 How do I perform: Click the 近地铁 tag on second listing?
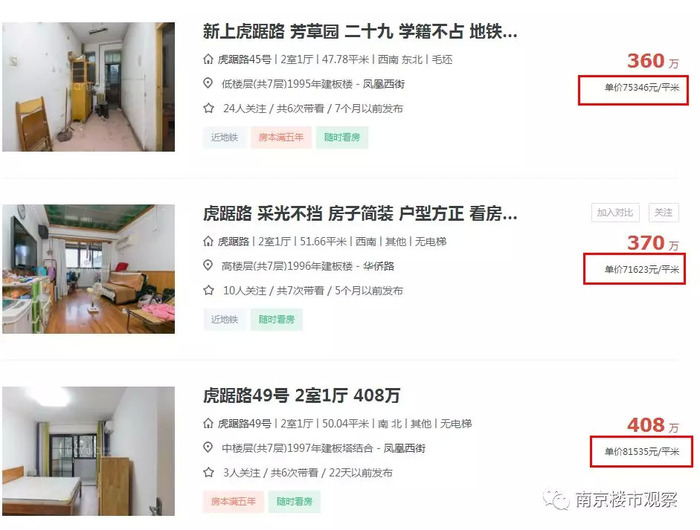pyautogui.click(x=225, y=320)
